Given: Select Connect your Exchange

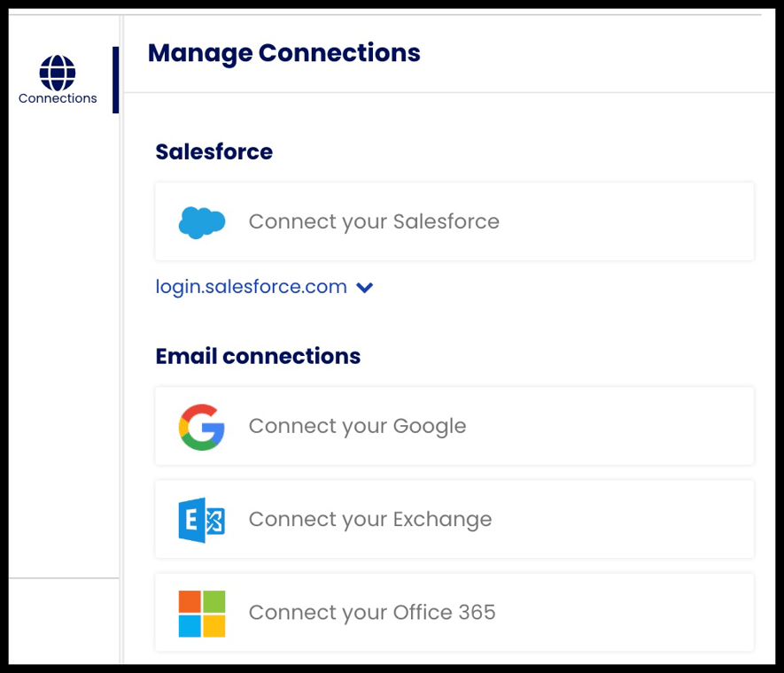Looking at the screenshot, I should [370, 519].
